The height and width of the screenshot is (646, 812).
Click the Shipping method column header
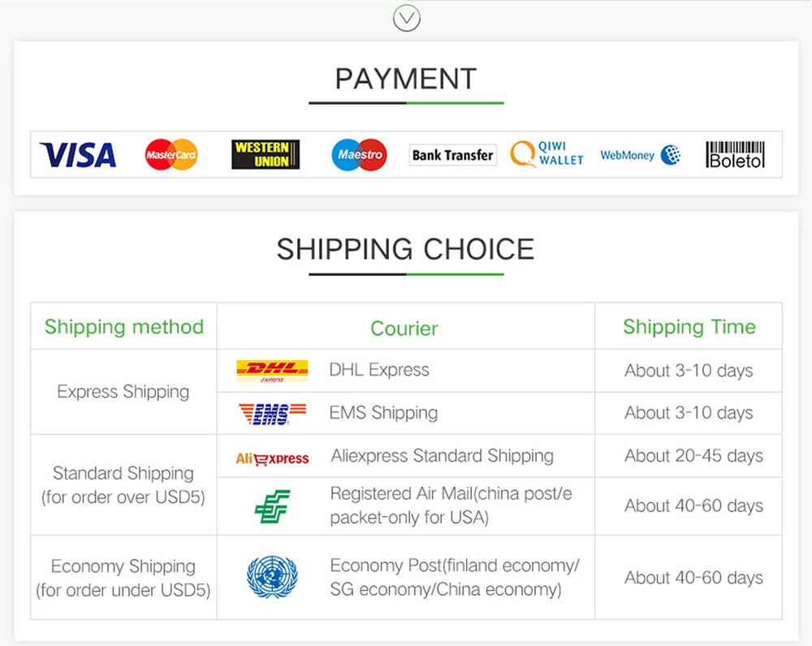coord(123,326)
